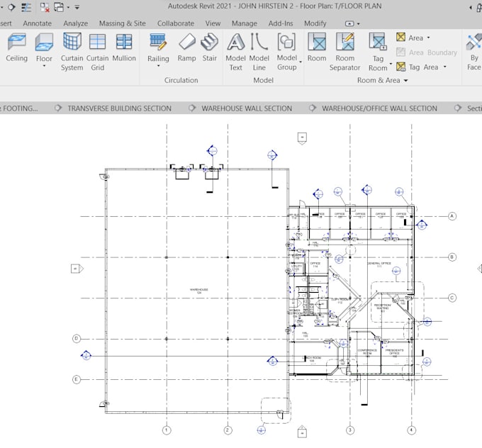Click the GENERAL OFFICE room label
482x448 pixels.
379,264
